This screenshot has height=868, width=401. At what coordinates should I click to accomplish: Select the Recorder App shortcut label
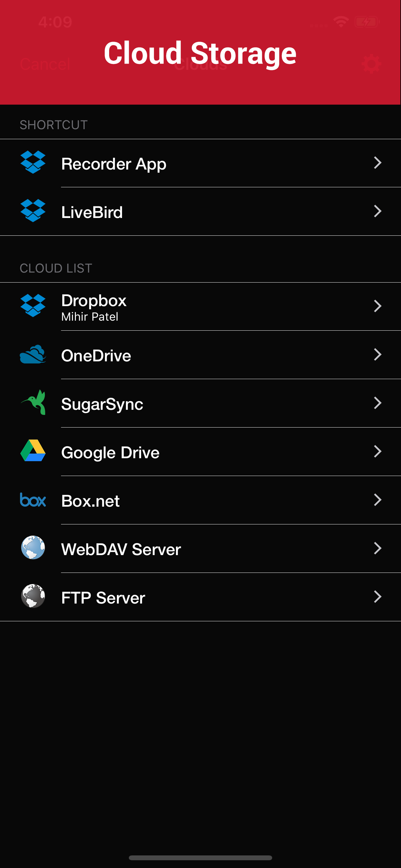tap(114, 164)
